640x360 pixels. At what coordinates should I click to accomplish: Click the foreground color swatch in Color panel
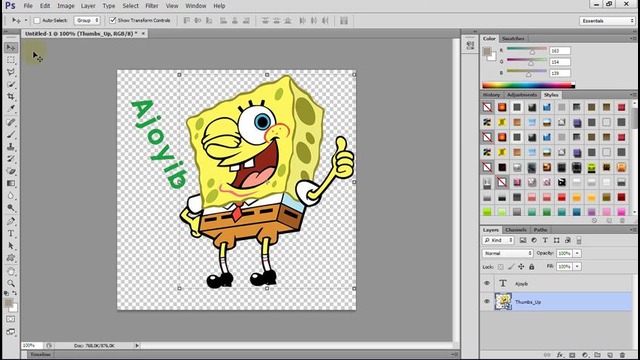click(487, 51)
